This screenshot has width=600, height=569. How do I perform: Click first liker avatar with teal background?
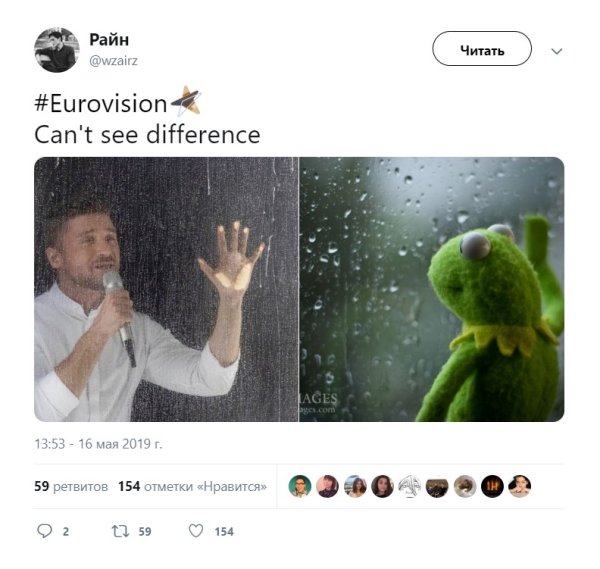point(300,486)
